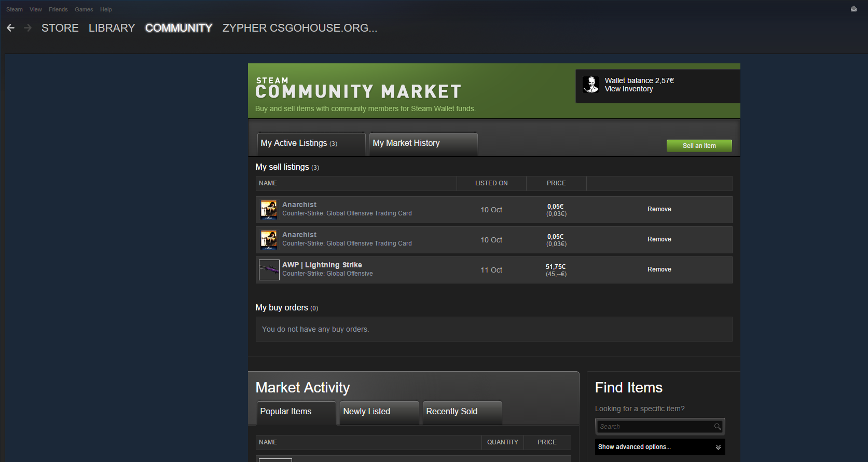Remove the first Anarchist listing
The width and height of the screenshot is (868, 462).
click(x=659, y=209)
